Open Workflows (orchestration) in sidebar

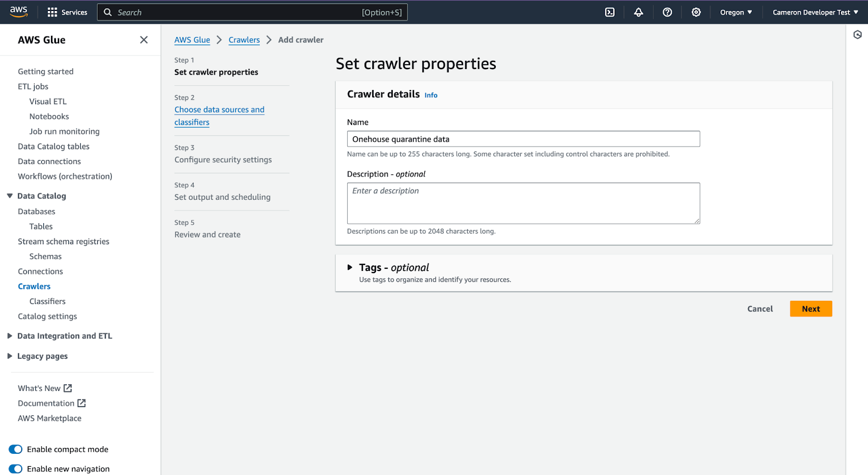[x=65, y=176]
